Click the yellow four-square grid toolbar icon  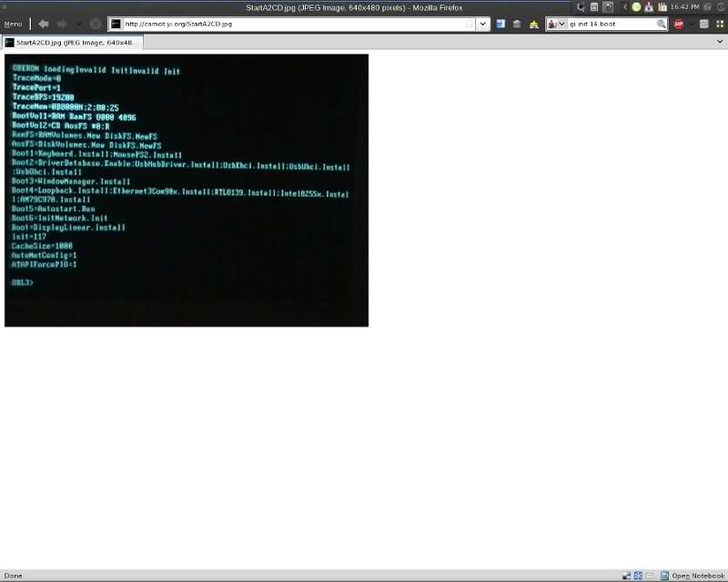[x=720, y=25]
